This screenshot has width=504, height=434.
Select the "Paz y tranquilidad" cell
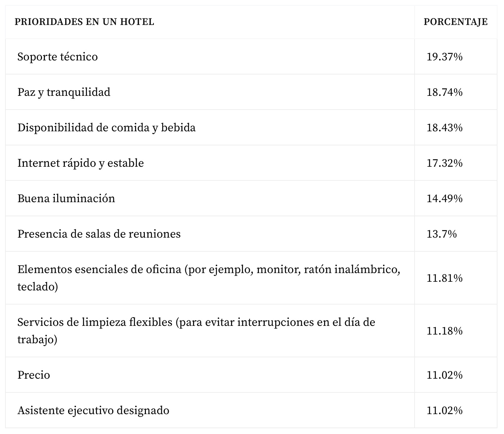tap(64, 92)
